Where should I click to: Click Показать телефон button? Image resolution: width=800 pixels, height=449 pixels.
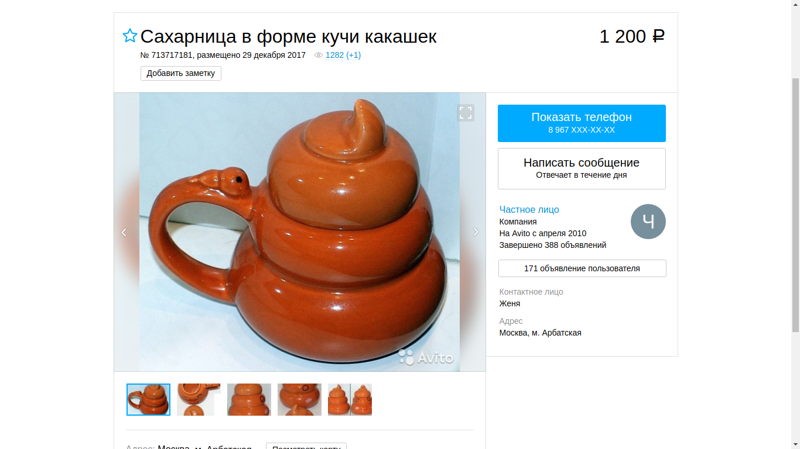pyautogui.click(x=582, y=123)
